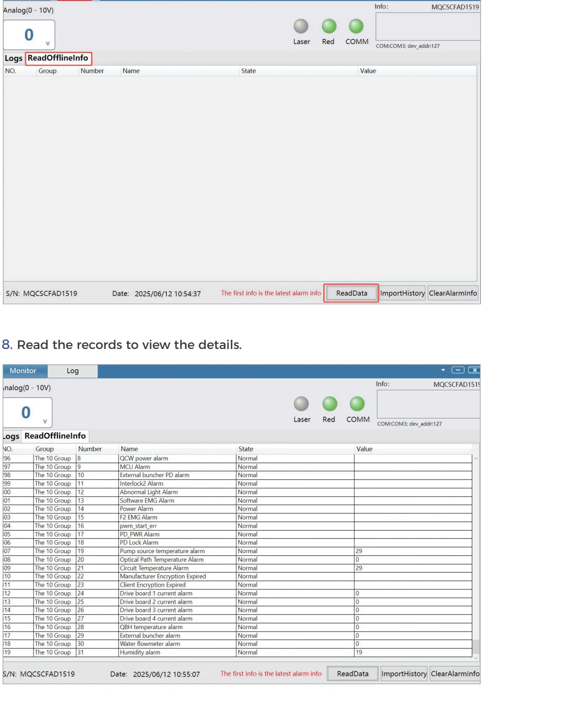Click the Info text box in the populated-table window
The height and width of the screenshot is (719, 588).
[428, 404]
